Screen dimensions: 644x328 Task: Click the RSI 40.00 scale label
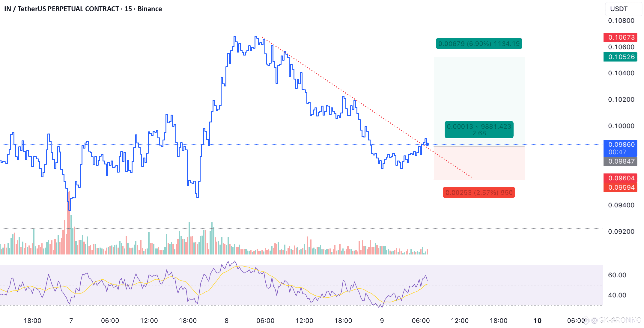coord(617,295)
